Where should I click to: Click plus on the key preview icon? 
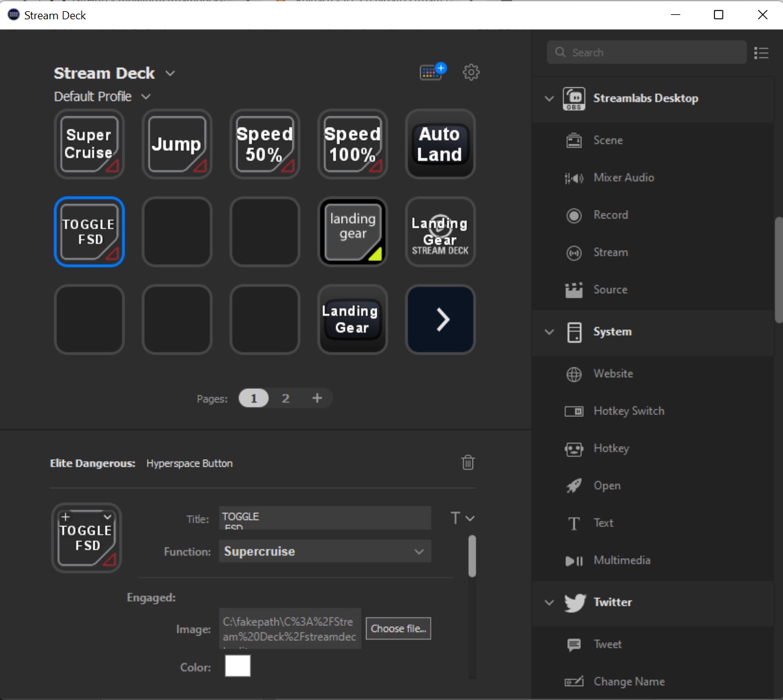coord(65,517)
